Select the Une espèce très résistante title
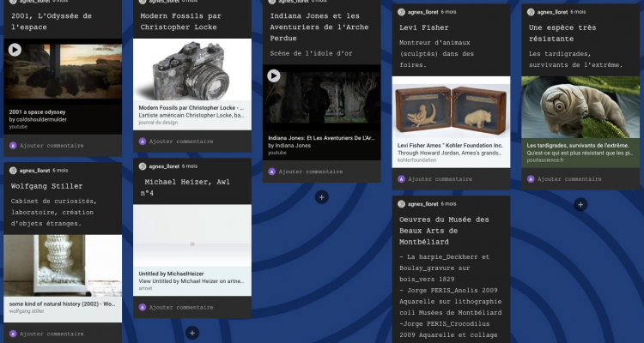Viewport: 644px width, 343px height. [562, 33]
